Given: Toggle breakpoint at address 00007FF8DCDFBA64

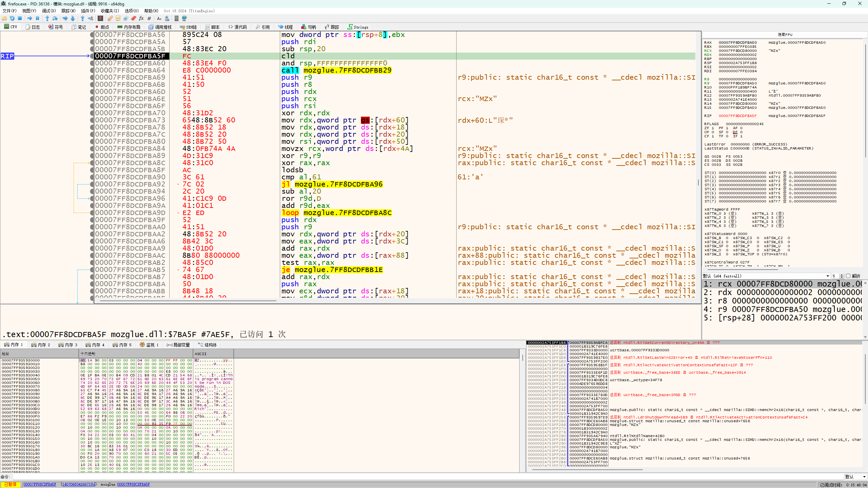Looking at the screenshot, I should pos(92,70).
